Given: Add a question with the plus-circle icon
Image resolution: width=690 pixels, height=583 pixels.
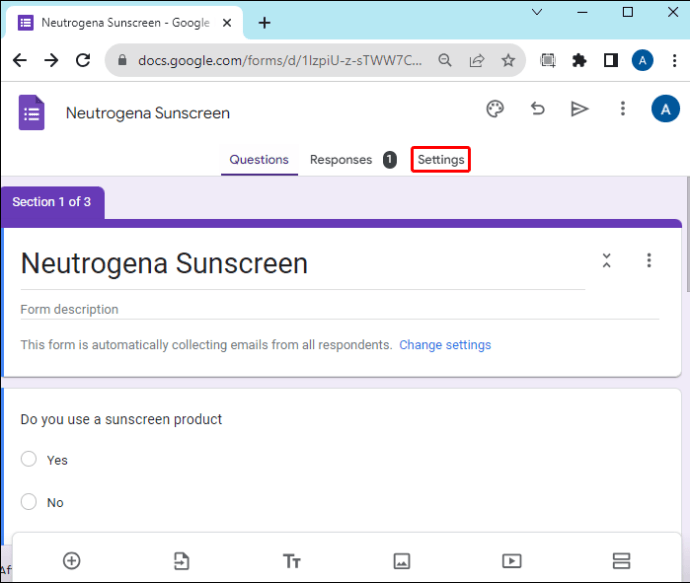Looking at the screenshot, I should [x=72, y=561].
